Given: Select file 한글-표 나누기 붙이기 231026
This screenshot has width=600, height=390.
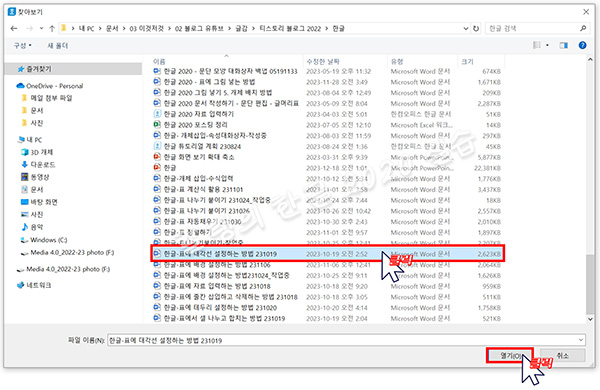Looking at the screenshot, I should [x=328, y=211].
